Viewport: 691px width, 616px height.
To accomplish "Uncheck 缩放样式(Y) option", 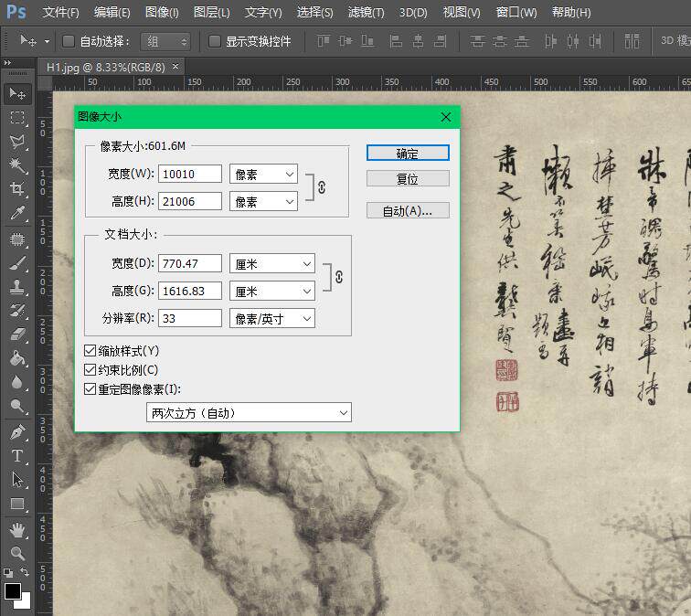I will tap(90, 351).
